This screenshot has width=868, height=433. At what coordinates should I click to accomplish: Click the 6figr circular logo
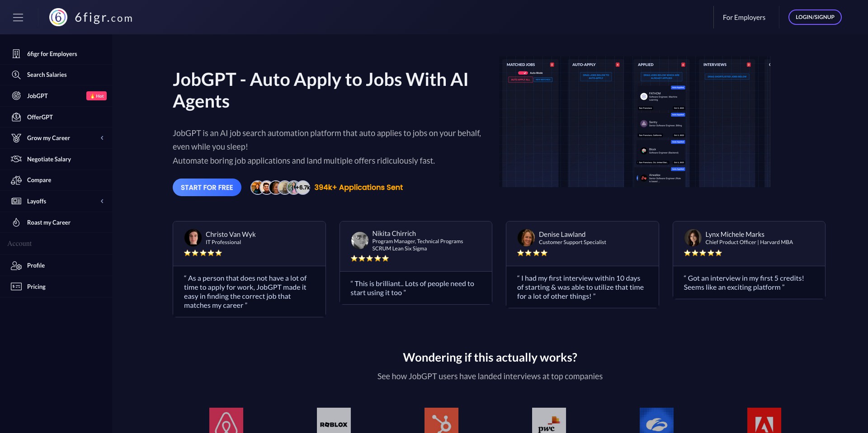(58, 17)
